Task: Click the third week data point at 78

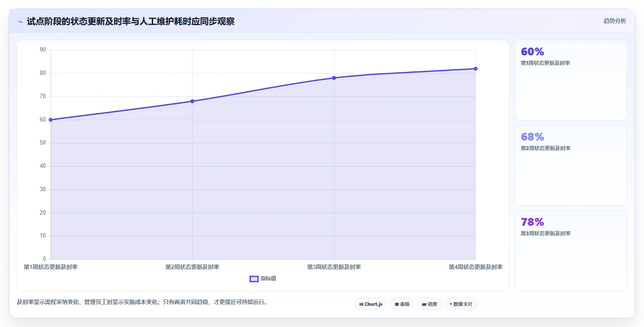Action: click(x=334, y=78)
